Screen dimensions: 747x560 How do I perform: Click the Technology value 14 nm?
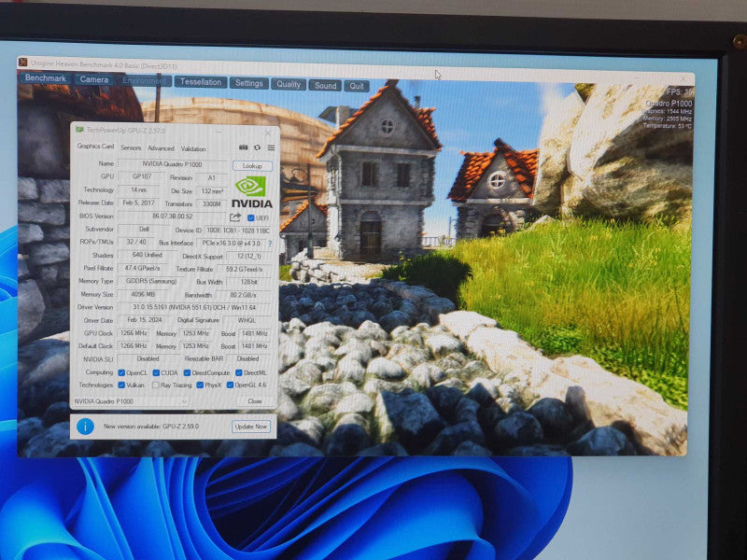(138, 189)
